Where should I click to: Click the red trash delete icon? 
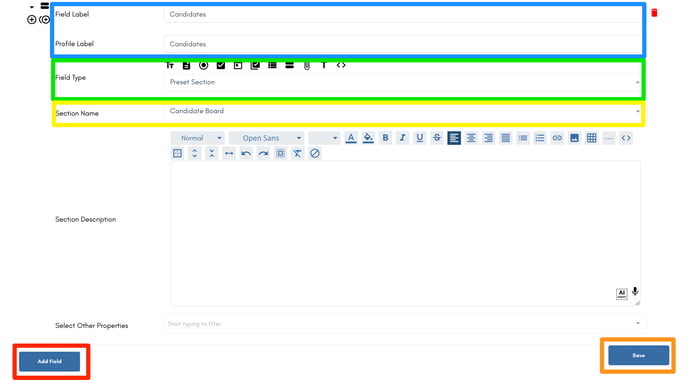point(654,13)
